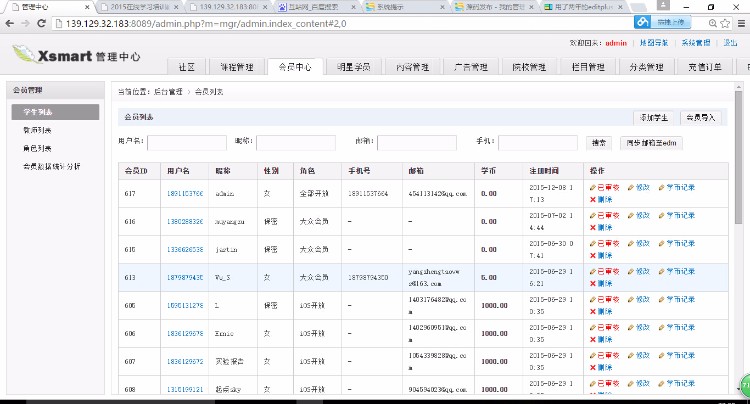Open the 明星学员 navigation tab
750x404 pixels.
click(x=353, y=67)
